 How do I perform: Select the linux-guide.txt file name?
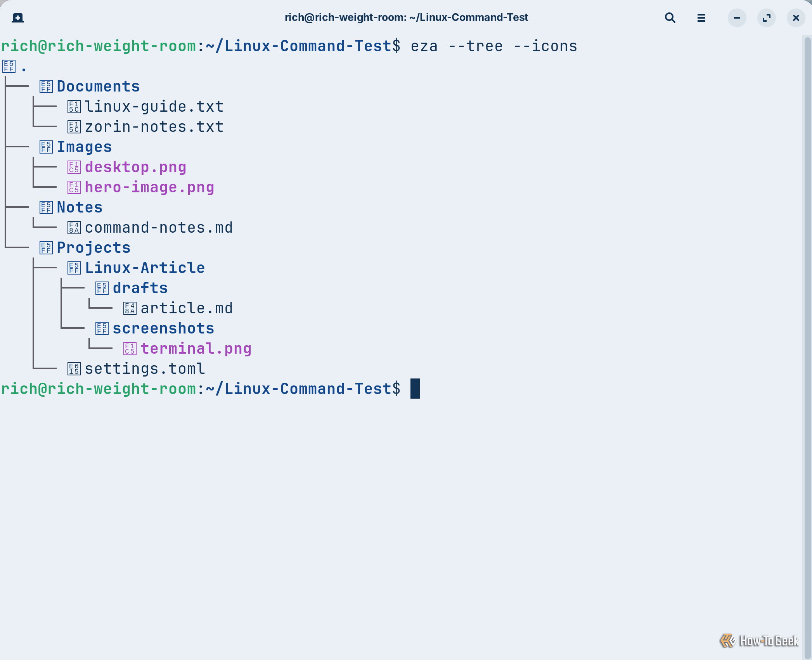coord(154,107)
